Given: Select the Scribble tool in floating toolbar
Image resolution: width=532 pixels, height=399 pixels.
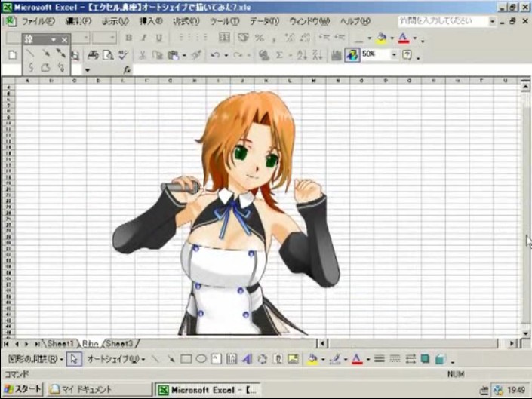Looking at the screenshot, I should [x=61, y=67].
